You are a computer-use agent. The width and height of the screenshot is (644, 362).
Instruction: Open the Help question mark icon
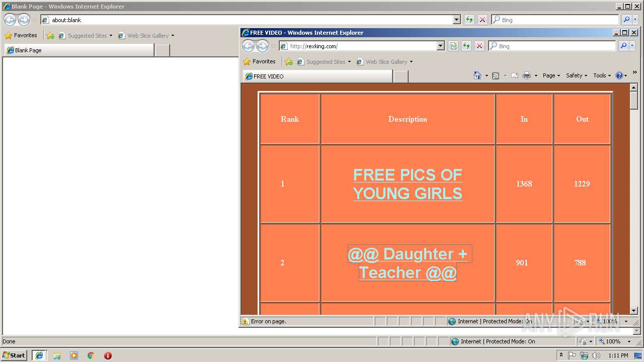tap(619, 75)
